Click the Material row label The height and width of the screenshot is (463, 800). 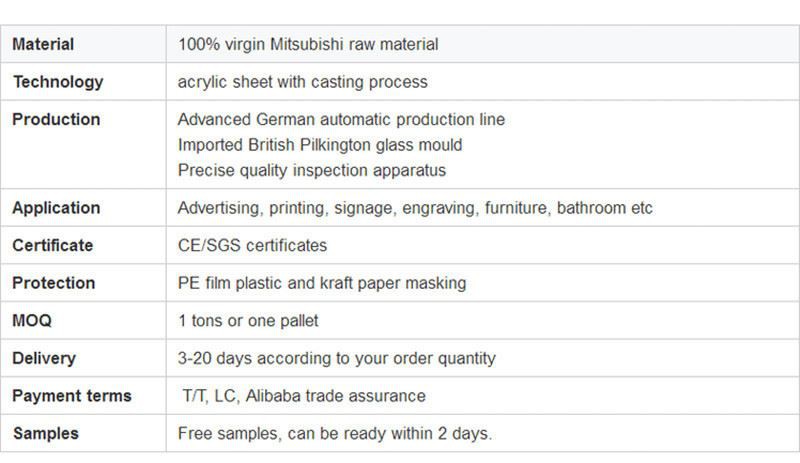pyautogui.click(x=43, y=45)
